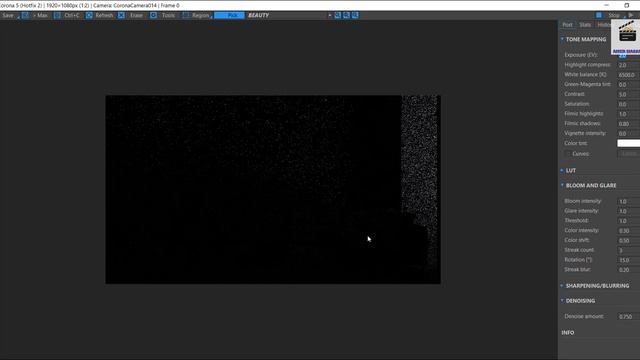This screenshot has height=360, width=640.
Task: Edit the Vignette intensity value
Action: click(629, 133)
